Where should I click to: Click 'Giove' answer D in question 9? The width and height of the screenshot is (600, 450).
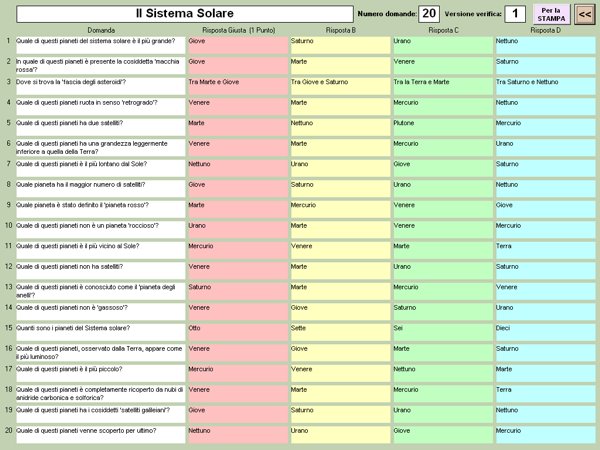pyautogui.click(x=545, y=209)
